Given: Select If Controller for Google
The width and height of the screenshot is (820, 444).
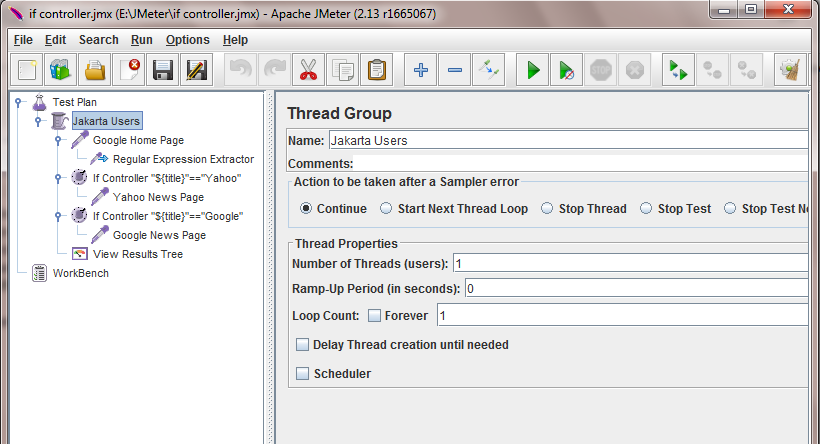Looking at the screenshot, I should tap(168, 216).
